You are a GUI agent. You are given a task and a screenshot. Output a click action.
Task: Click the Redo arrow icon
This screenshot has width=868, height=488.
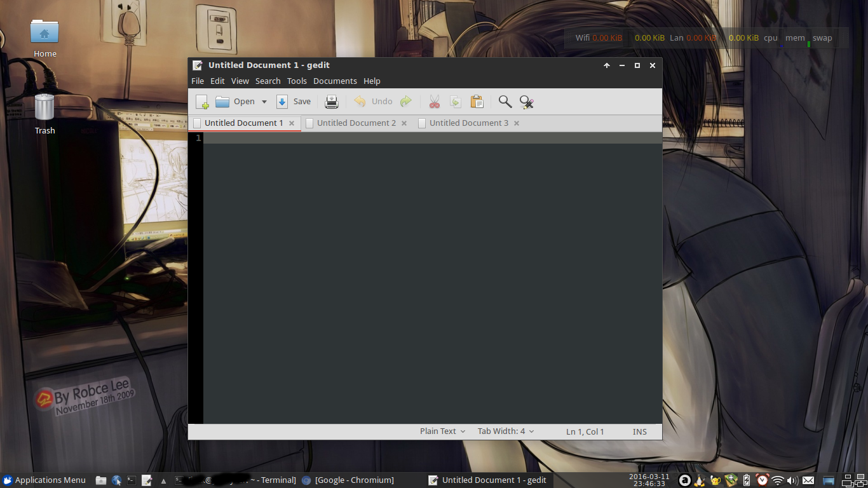(405, 101)
